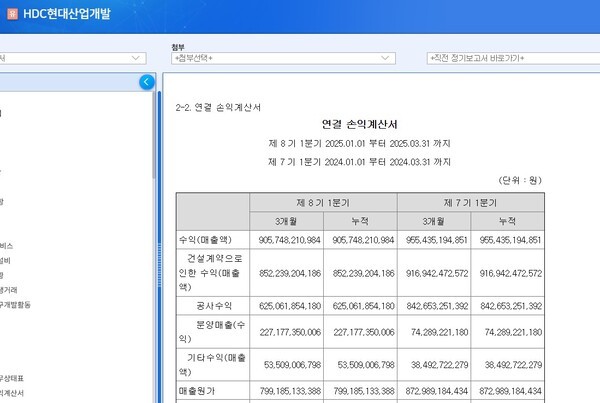Screen dimensions: 600x403
Task: Click the 기타수익(매출액) row label
Action: tap(212, 365)
